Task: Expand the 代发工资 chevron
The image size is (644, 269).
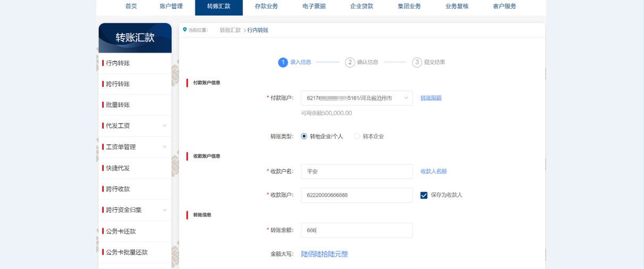Action: pyautogui.click(x=164, y=126)
